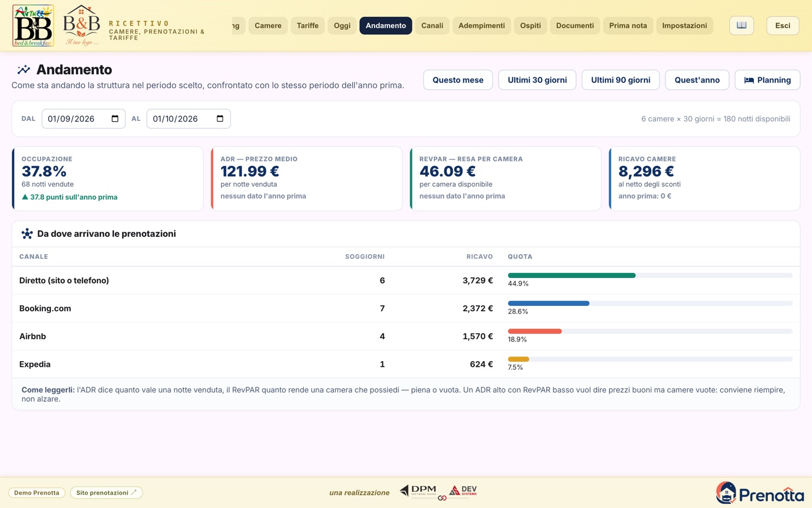
Task: Click the blue Booking.com quota bar
Action: coord(548,303)
